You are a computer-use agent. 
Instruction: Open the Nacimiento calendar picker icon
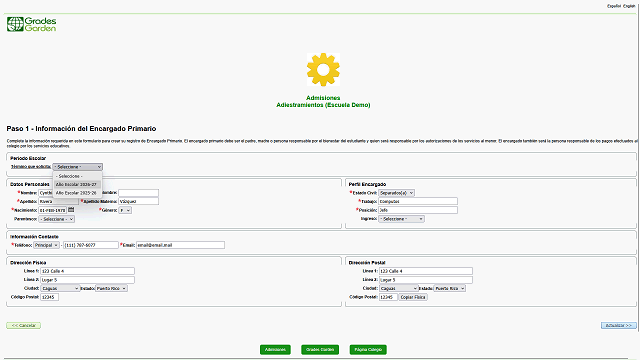[71, 210]
